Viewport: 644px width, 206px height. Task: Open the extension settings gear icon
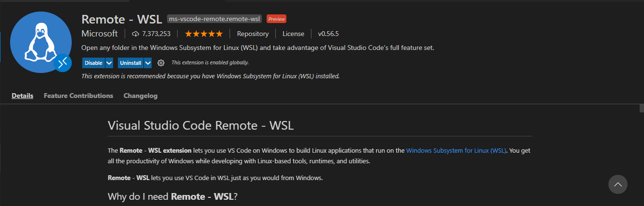coord(161,63)
